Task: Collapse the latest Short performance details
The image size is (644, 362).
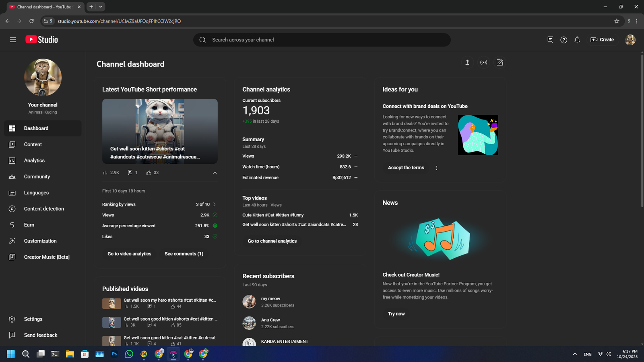Action: [x=215, y=173]
